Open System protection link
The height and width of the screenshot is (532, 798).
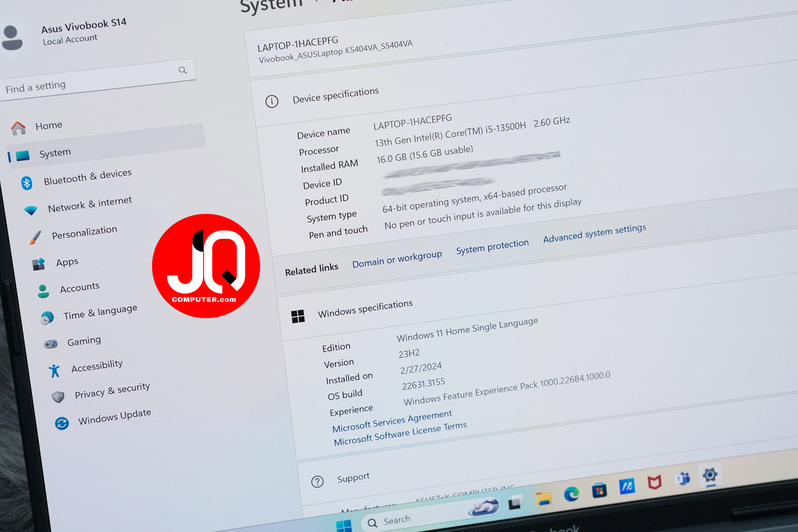[492, 246]
